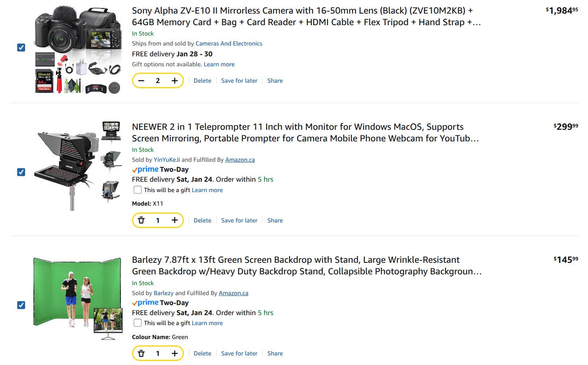Enable gift option for Barlezy backdrop

pos(138,323)
